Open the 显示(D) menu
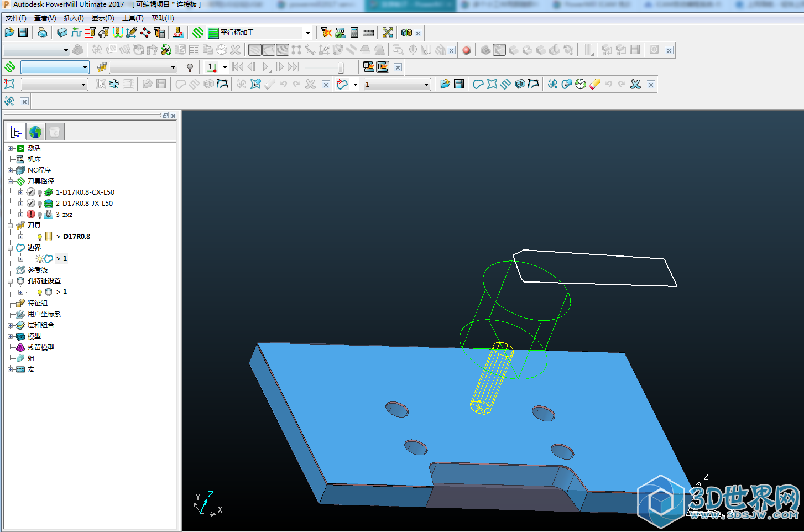Image resolution: width=804 pixels, height=532 pixels. (103, 18)
